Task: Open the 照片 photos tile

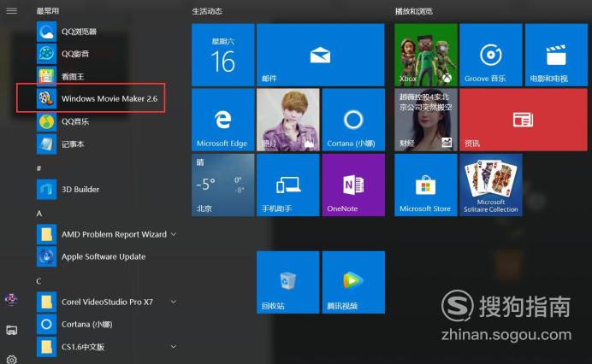Action: point(288,120)
